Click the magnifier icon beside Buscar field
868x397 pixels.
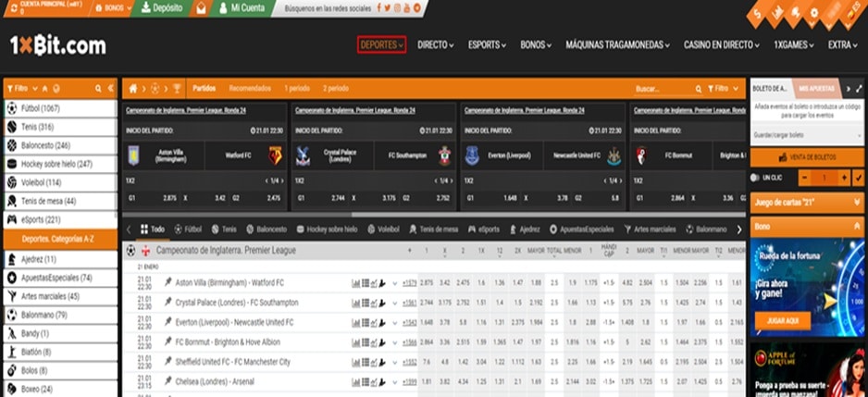pos(699,89)
